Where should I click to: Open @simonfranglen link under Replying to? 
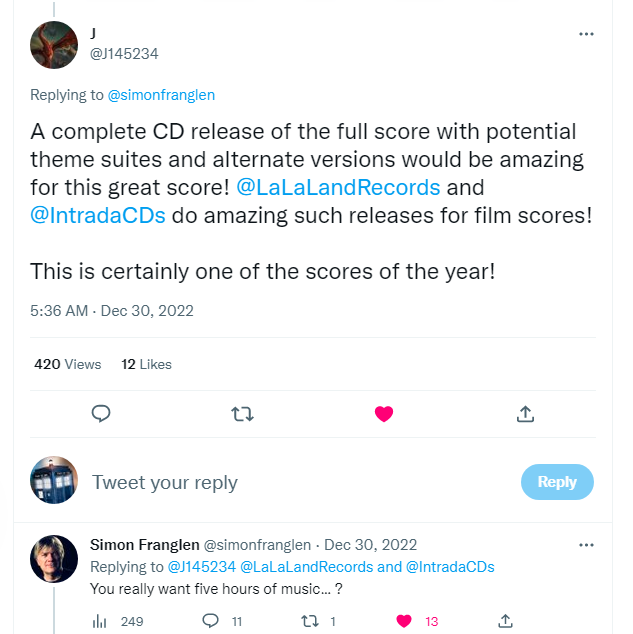pos(160,95)
